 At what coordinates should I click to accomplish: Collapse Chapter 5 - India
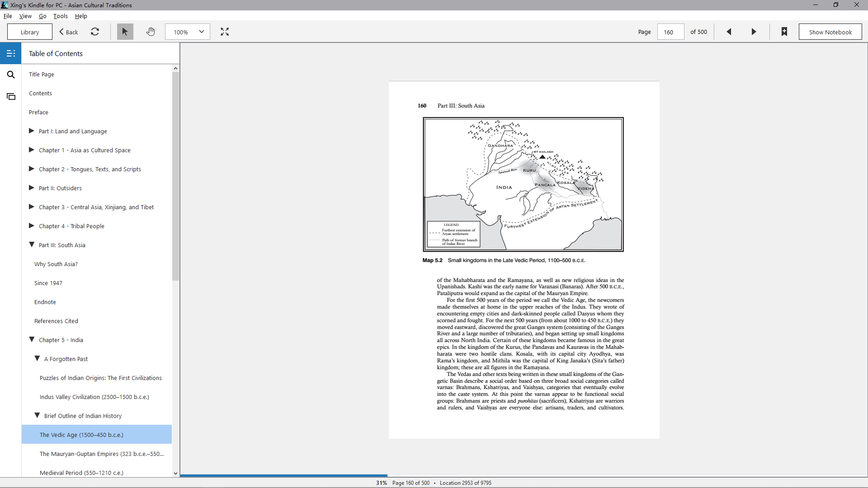32,340
